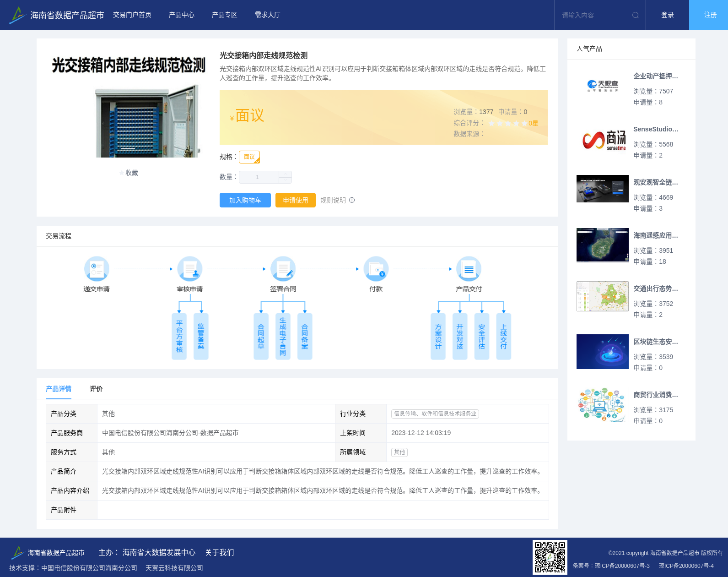Click the 安全评估 sub-step box
The width and height of the screenshot is (728, 577).
(x=482, y=337)
